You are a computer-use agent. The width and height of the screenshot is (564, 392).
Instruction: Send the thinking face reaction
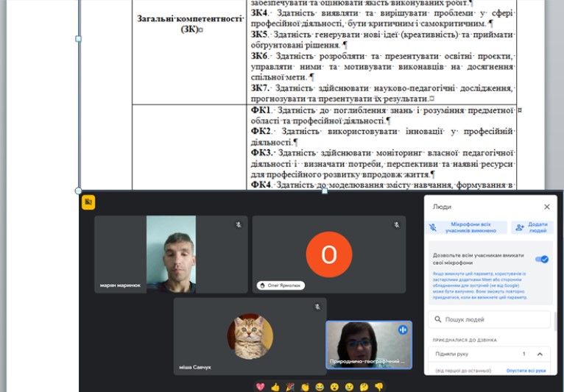point(364,387)
